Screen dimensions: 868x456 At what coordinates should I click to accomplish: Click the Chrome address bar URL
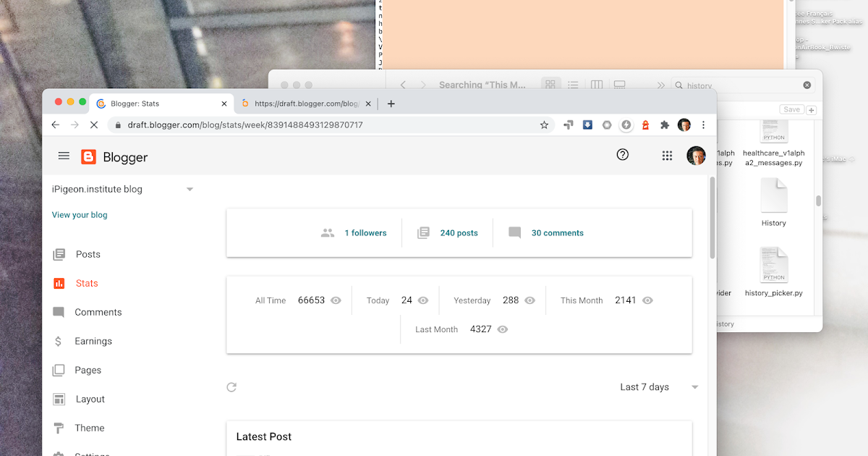click(x=245, y=125)
